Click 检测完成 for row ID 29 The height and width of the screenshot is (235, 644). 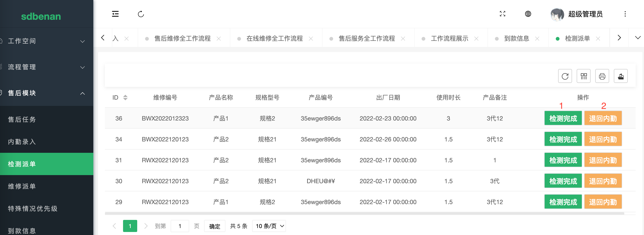[563, 202]
